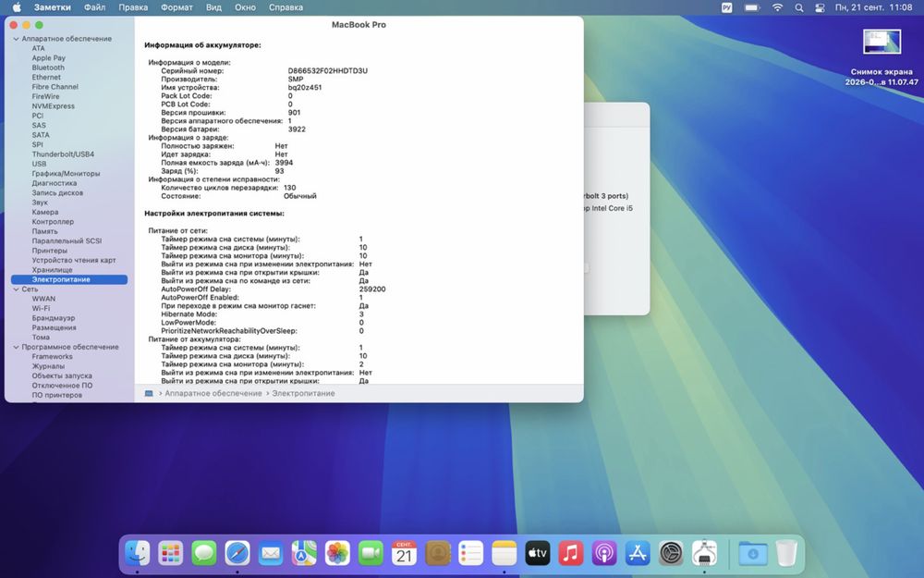Open the Downloads folder in dock
This screenshot has height=578, width=924.
[752, 553]
